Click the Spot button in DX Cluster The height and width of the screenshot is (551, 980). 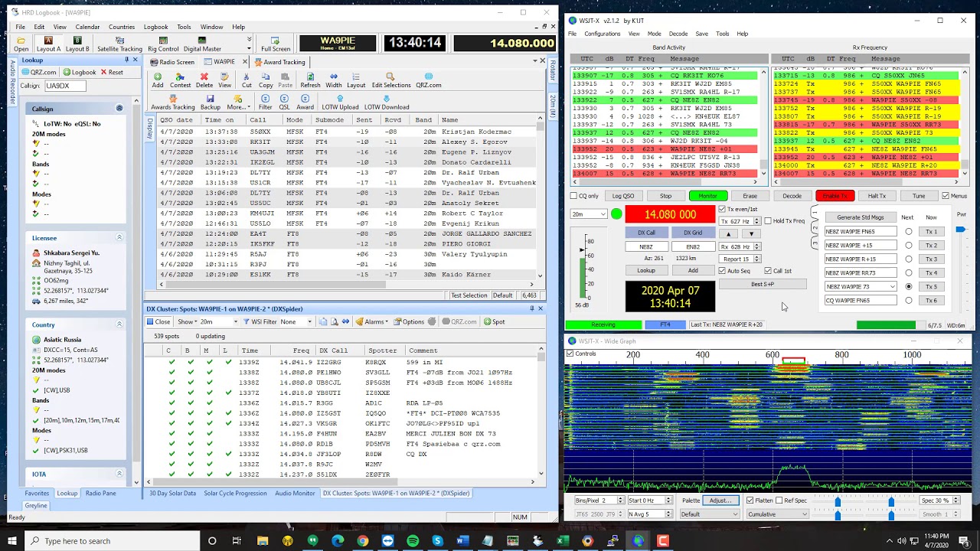pyautogui.click(x=494, y=321)
